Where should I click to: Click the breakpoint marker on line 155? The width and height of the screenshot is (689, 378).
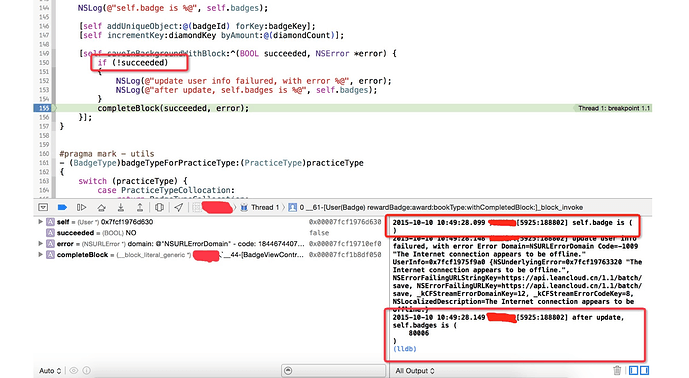(x=44, y=108)
